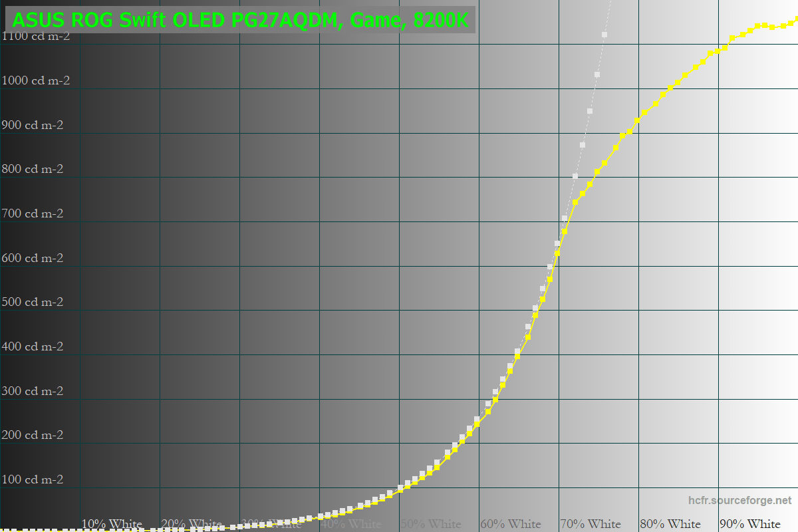
Task: Select the '100 cd m-2' luminance label
Action: click(x=33, y=479)
